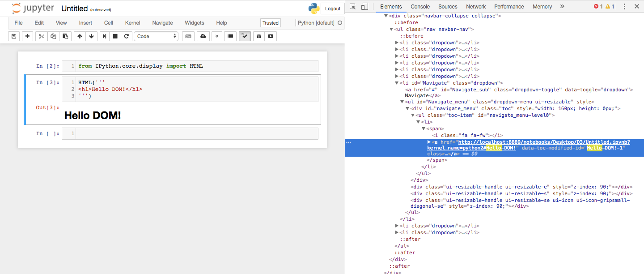Insert a new cell below using plus icon

[x=27, y=36]
